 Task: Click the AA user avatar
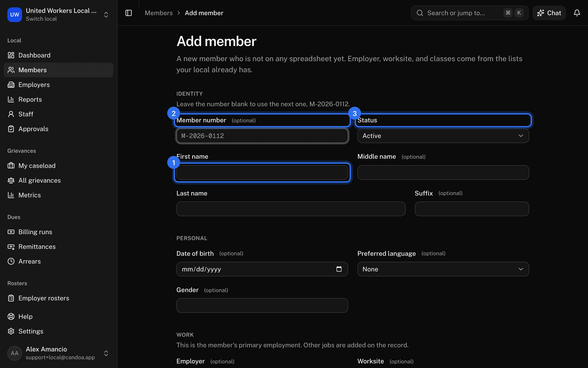[x=14, y=353]
